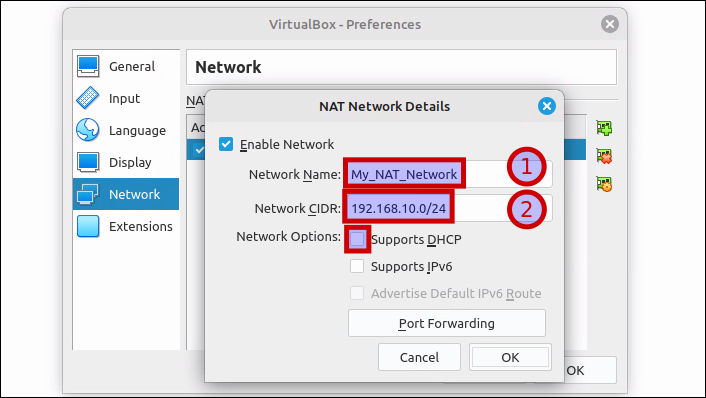
Task: Select the General settings icon
Action: (x=88, y=66)
